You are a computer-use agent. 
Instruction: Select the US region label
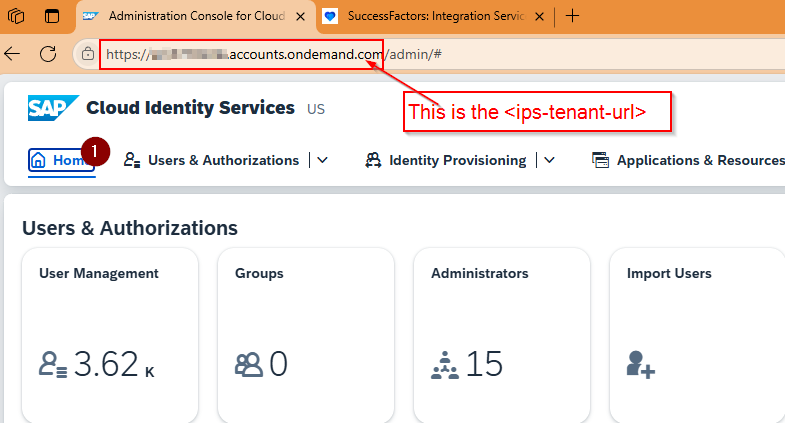(316, 109)
